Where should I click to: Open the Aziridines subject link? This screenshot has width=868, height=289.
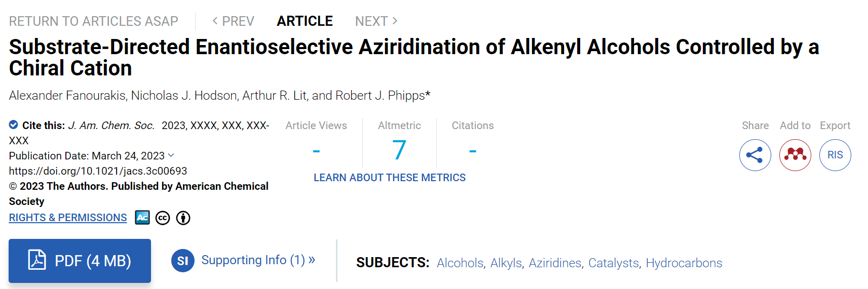pos(555,263)
